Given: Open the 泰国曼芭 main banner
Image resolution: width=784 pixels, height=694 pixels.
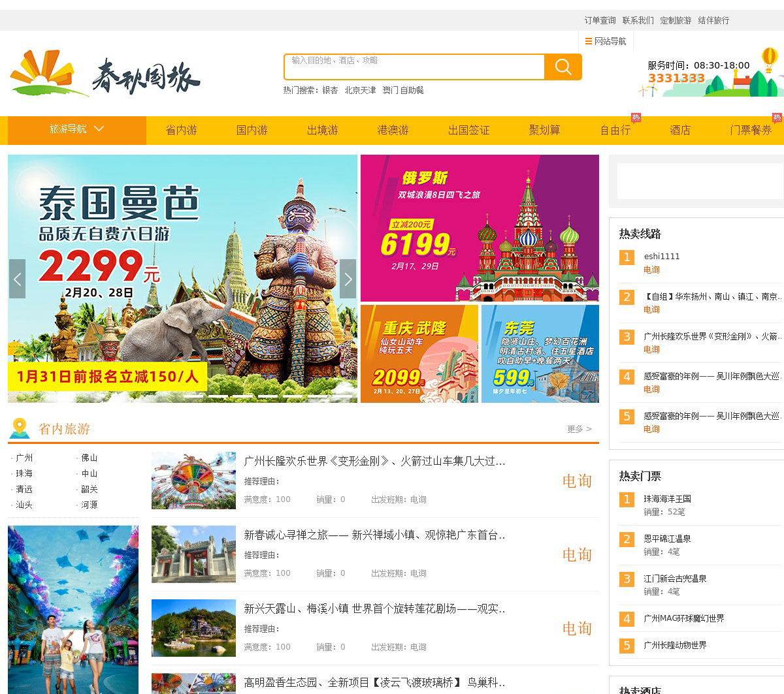Looking at the screenshot, I should [x=182, y=279].
